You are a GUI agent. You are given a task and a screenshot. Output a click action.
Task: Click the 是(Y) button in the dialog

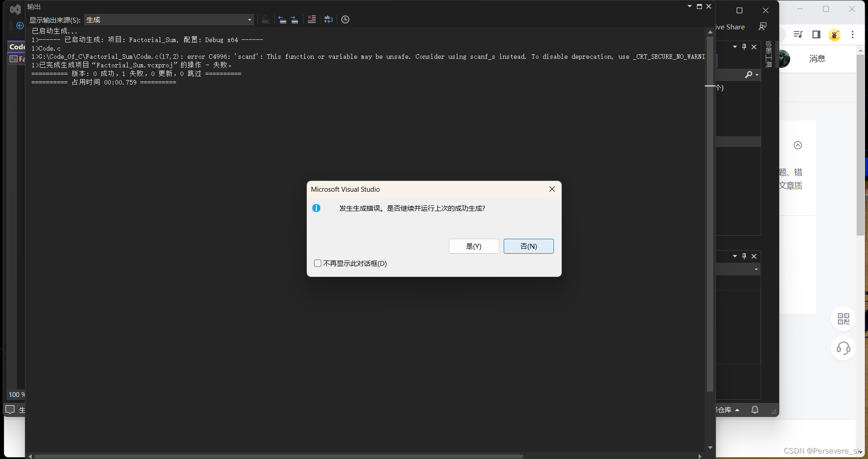(474, 246)
